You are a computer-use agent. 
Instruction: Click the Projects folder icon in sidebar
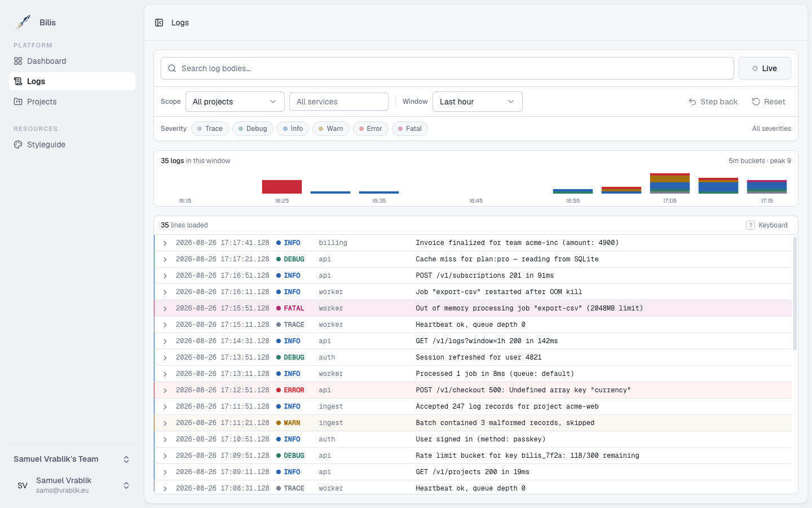point(18,102)
